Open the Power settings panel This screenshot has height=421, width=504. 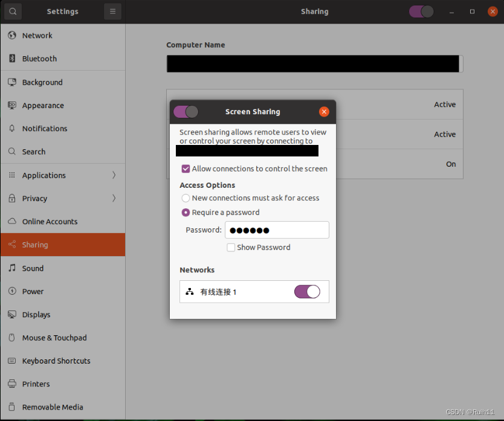pyautogui.click(x=33, y=291)
